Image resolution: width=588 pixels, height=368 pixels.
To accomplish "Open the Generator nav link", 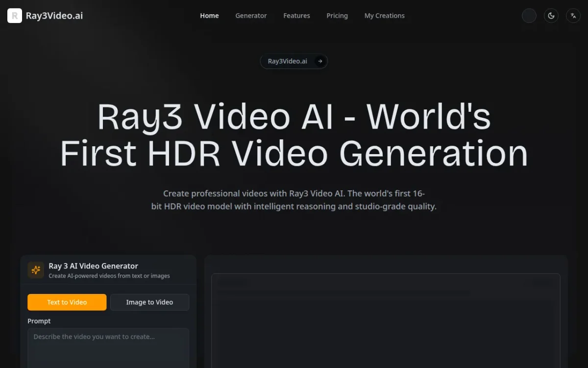I will 251,16.
